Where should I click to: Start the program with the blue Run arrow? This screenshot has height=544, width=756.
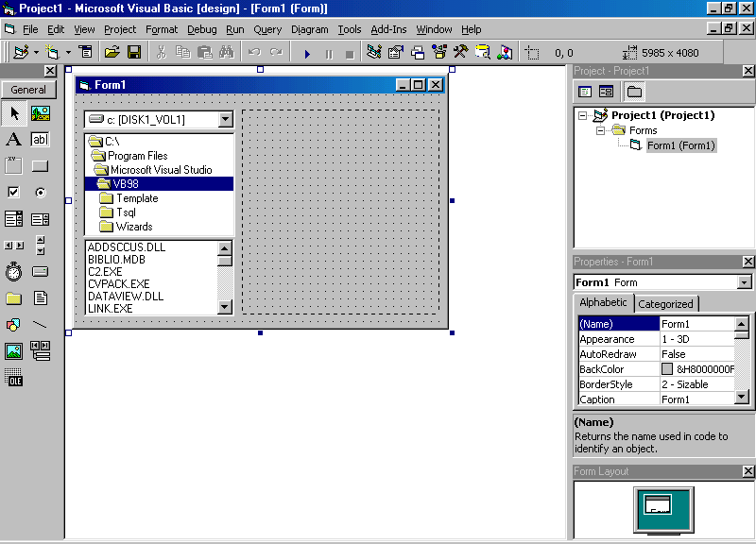[307, 54]
